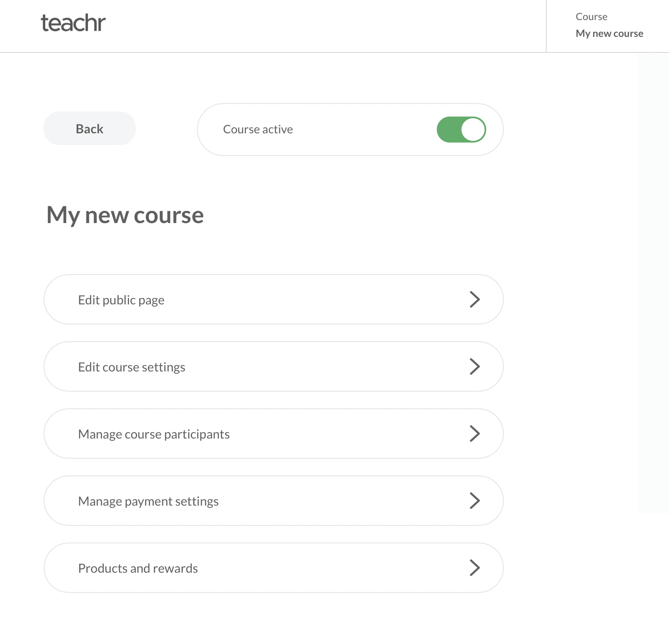Screen dimensions: 669x644
Task: Open Manage payment settings
Action: point(148,501)
